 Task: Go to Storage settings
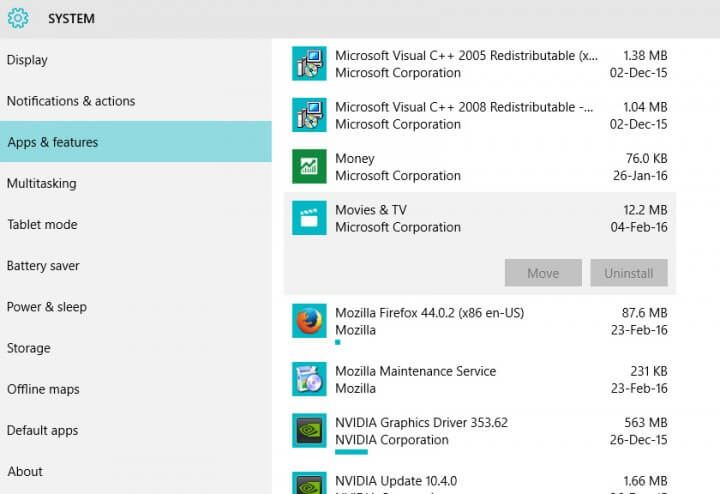pyautogui.click(x=135, y=348)
